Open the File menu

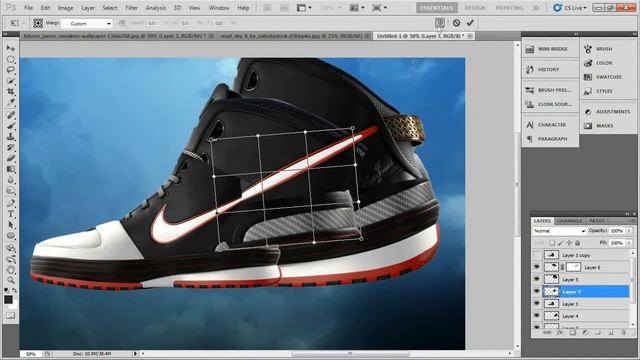click(x=29, y=8)
